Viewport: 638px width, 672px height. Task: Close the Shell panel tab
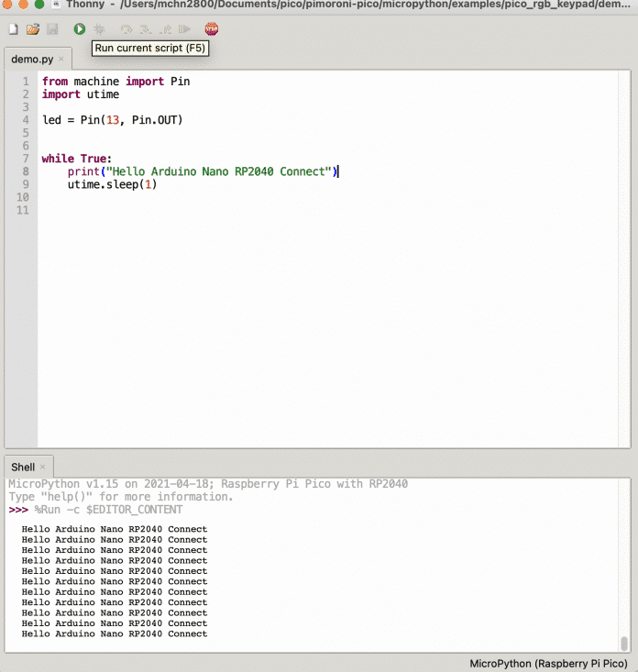(43, 467)
